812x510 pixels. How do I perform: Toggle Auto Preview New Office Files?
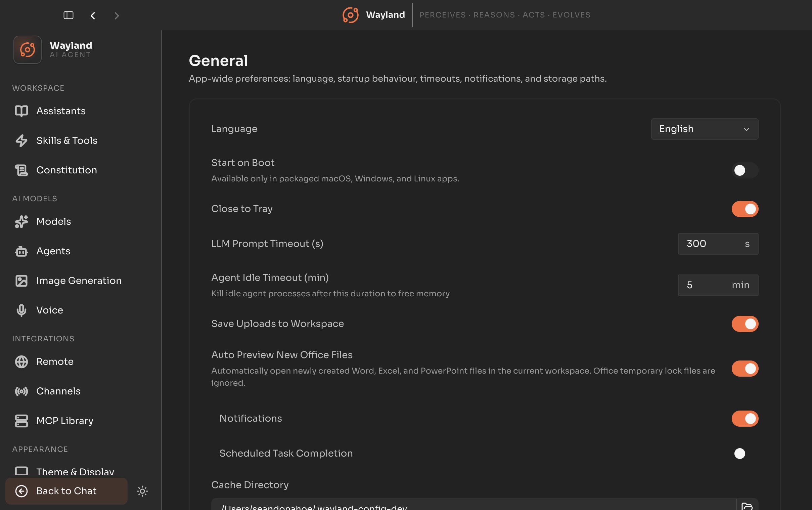[745, 369]
